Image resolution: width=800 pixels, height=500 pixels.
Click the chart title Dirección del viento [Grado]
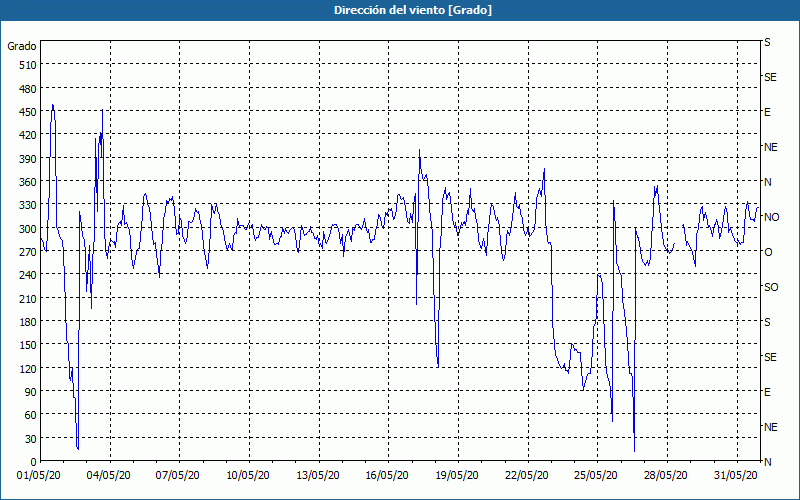(413, 10)
